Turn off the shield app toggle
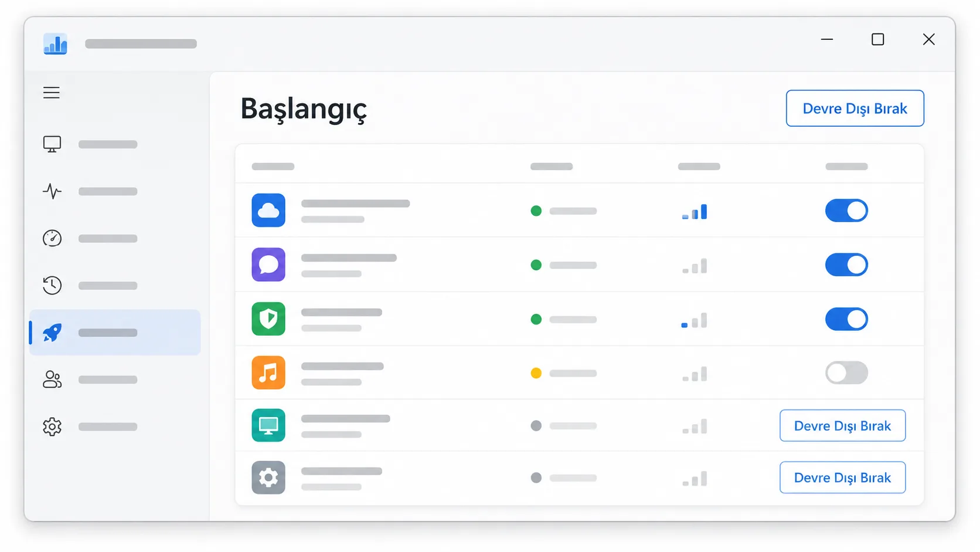The width and height of the screenshot is (980, 552). point(846,319)
